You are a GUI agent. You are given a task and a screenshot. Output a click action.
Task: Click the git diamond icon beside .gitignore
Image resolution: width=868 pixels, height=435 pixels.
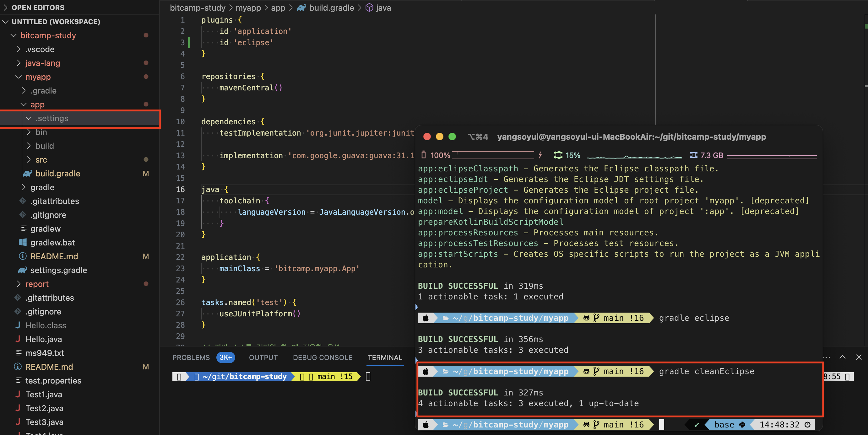tap(23, 215)
